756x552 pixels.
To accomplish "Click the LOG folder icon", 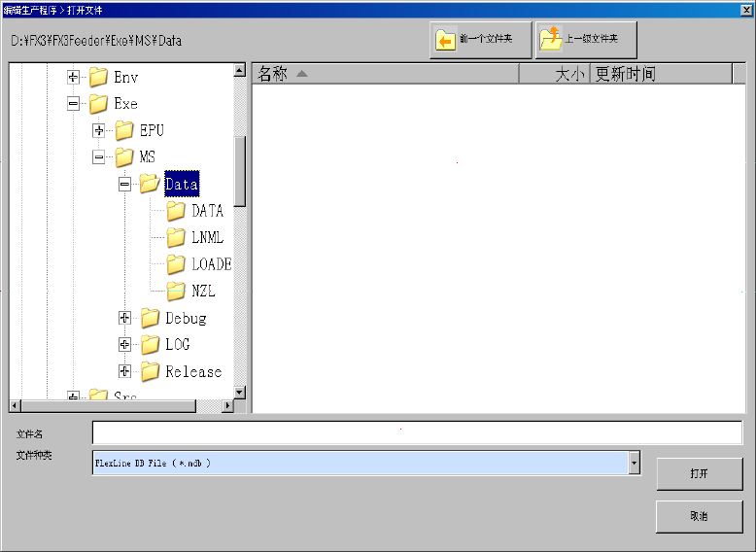I will pos(150,344).
